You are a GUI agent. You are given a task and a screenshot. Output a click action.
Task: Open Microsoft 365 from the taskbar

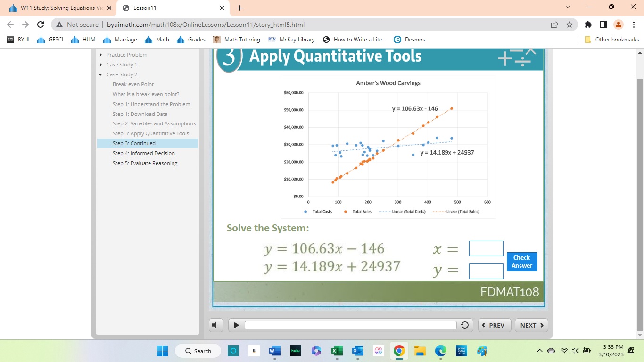tap(316, 351)
